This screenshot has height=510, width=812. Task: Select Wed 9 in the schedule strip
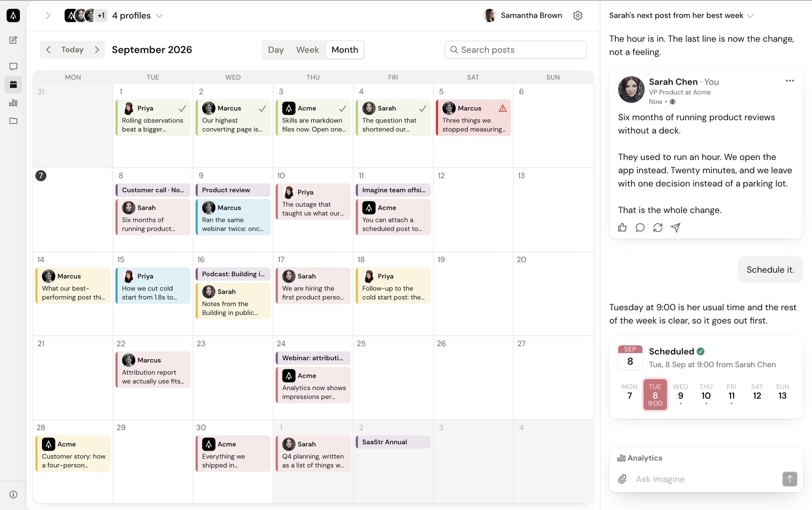click(x=680, y=394)
